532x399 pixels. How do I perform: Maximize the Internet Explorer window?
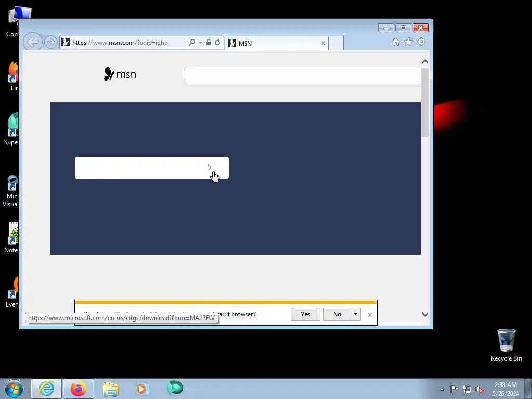[403, 28]
